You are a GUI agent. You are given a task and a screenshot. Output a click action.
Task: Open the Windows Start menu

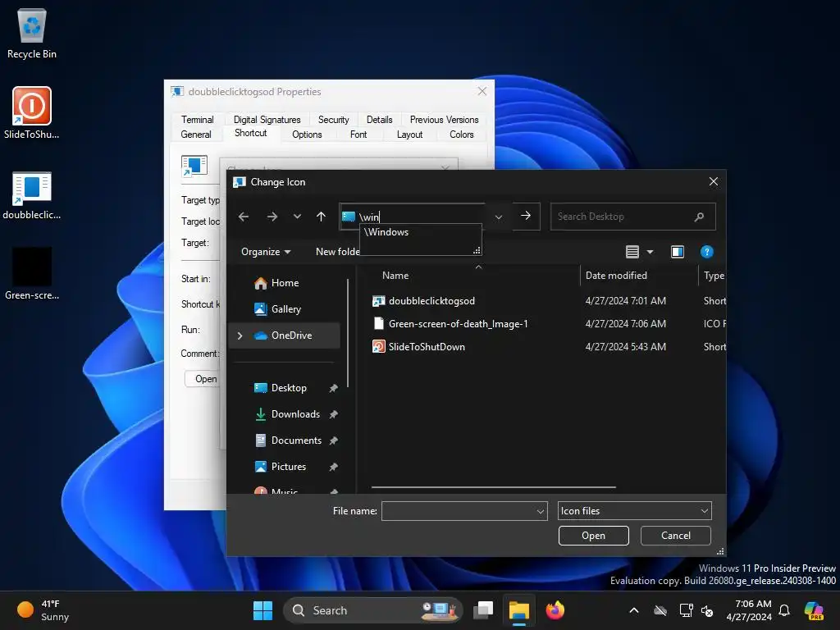tap(262, 610)
